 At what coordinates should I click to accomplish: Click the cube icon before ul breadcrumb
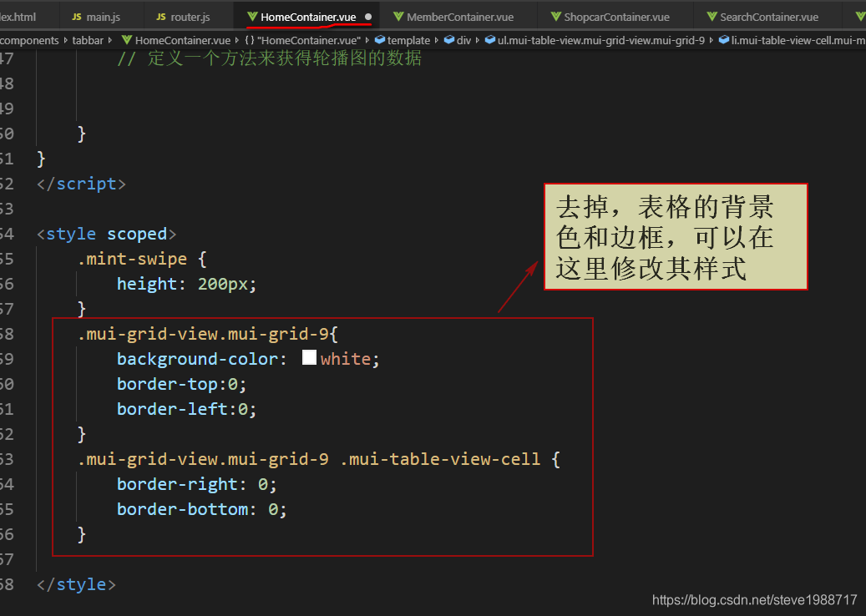490,40
